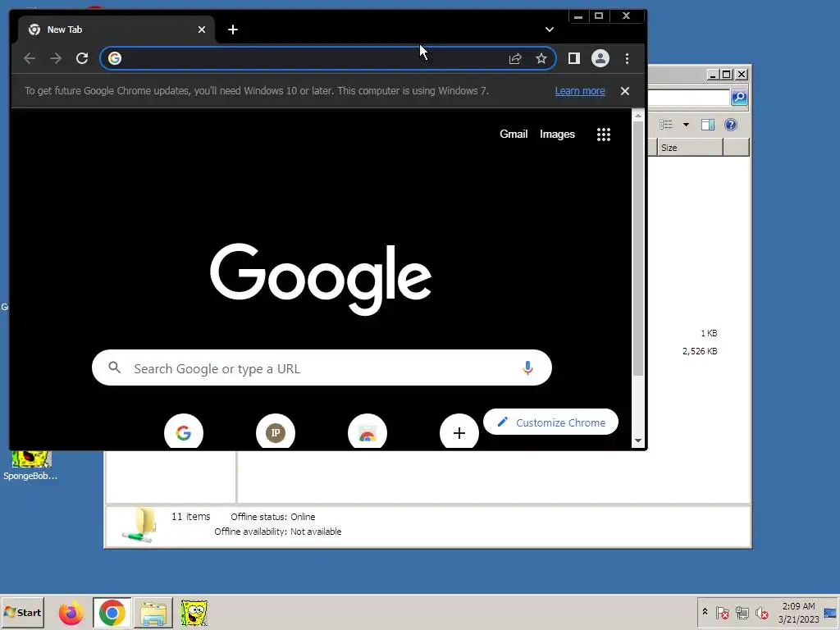Open the Chrome profile avatar

600,58
